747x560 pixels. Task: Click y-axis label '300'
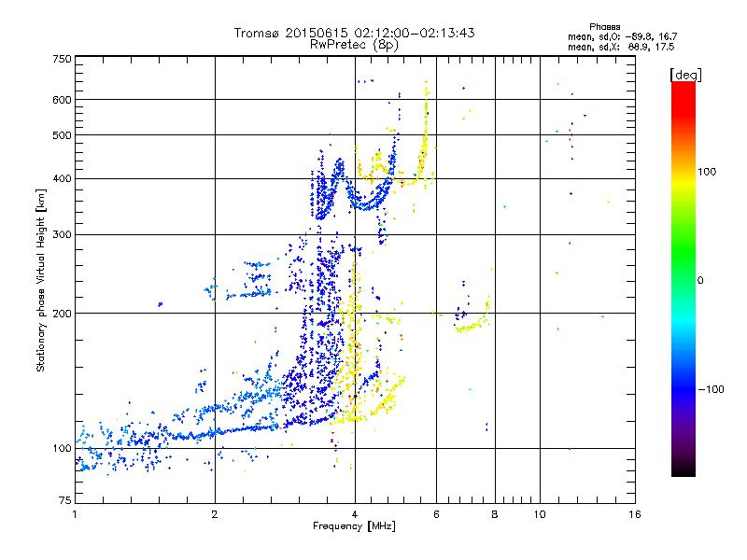point(62,234)
